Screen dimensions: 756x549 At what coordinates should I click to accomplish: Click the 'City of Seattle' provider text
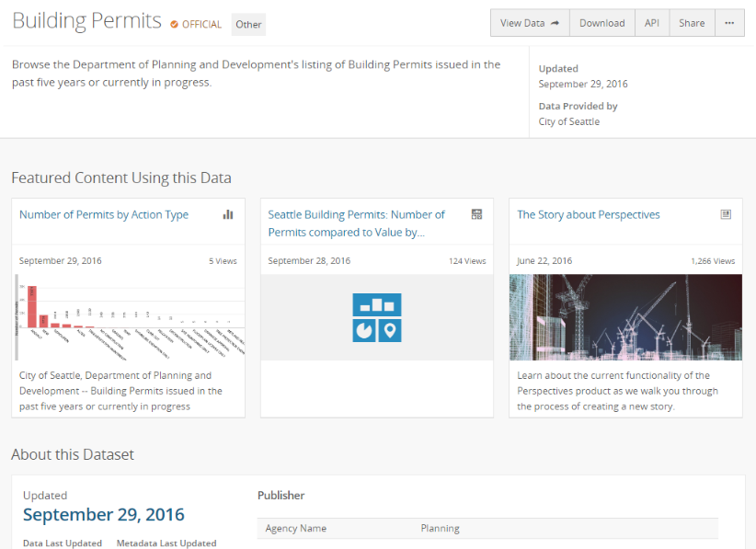[x=569, y=121]
